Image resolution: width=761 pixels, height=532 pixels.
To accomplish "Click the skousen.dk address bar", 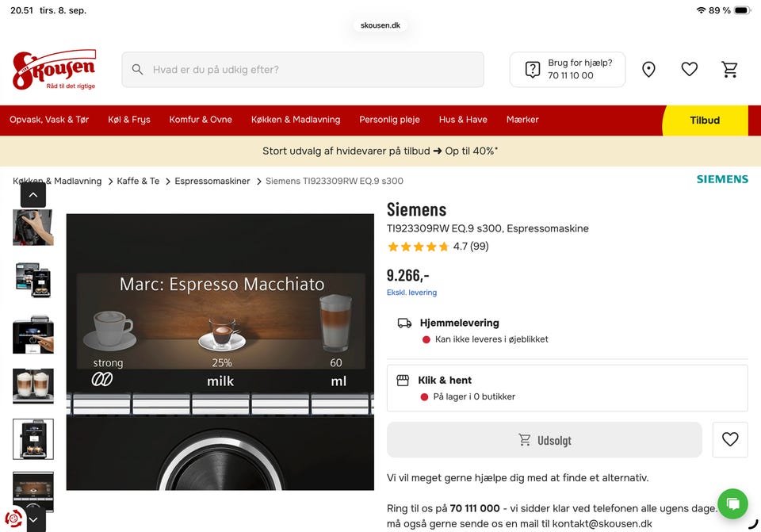I will click(x=380, y=25).
